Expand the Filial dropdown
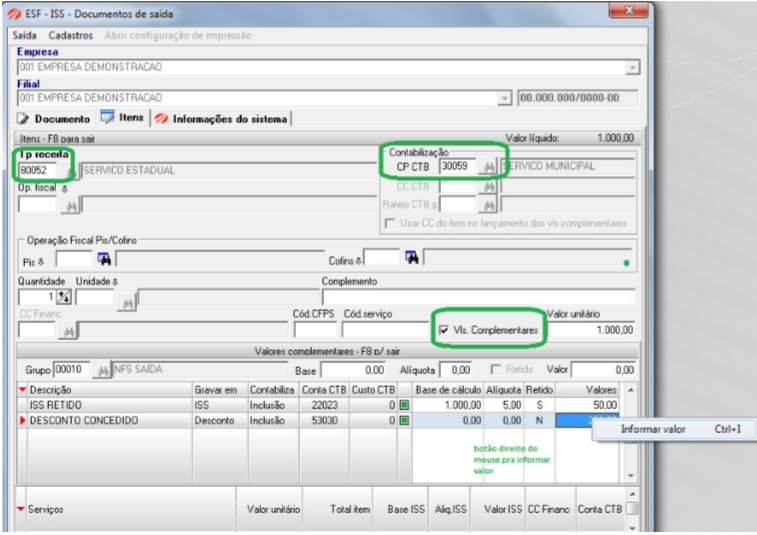This screenshot has height=535, width=757. (505, 98)
